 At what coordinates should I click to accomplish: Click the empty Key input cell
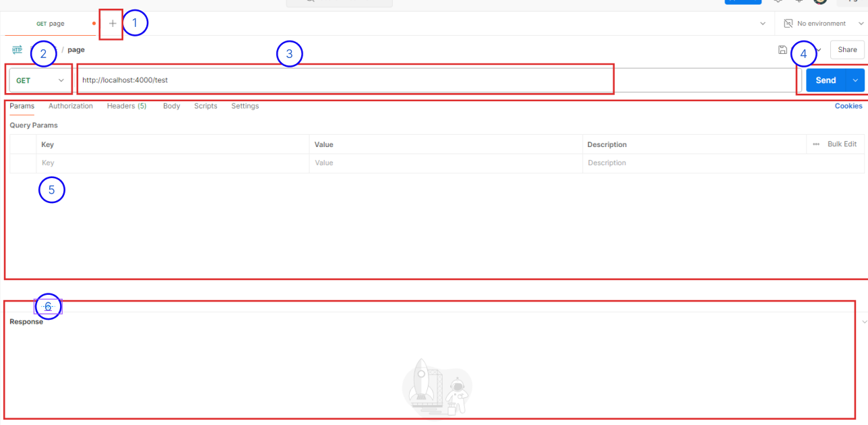coord(173,163)
